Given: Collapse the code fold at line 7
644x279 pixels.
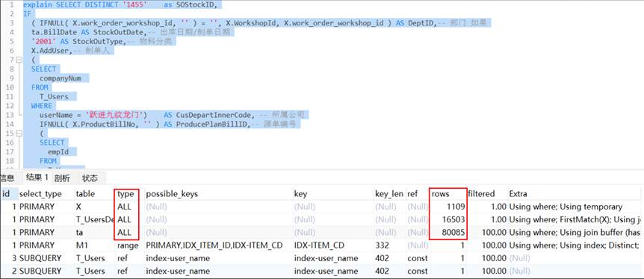Looking at the screenshot, I should click(18, 60).
